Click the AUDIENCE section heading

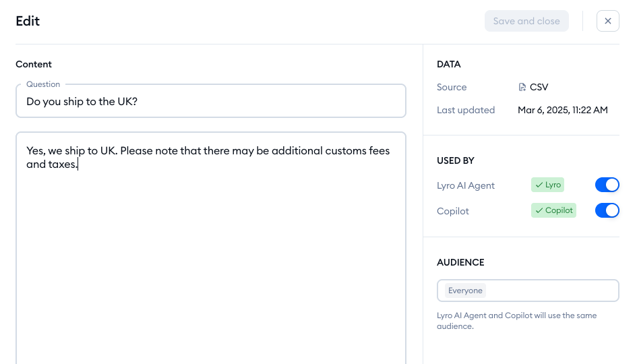pyautogui.click(x=460, y=262)
